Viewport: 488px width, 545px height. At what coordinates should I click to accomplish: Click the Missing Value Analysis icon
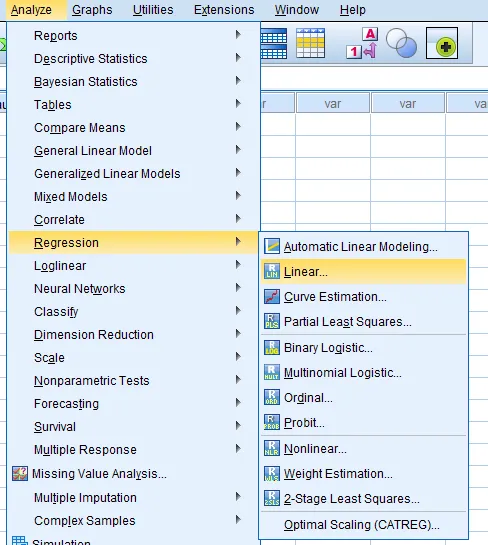point(20,473)
